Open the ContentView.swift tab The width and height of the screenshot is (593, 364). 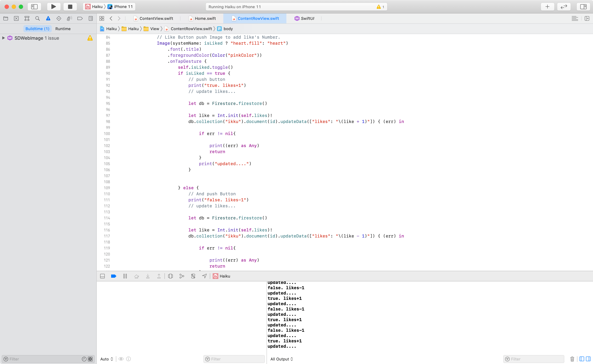pyautogui.click(x=156, y=18)
